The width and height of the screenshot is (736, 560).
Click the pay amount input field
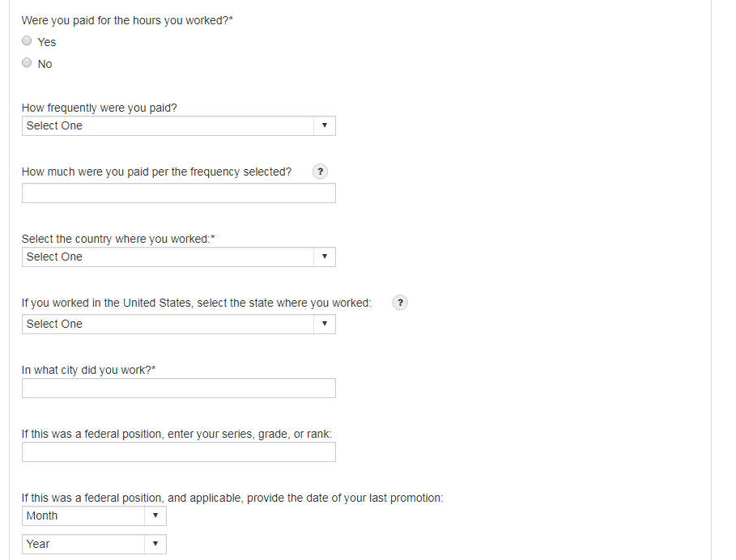(178, 193)
